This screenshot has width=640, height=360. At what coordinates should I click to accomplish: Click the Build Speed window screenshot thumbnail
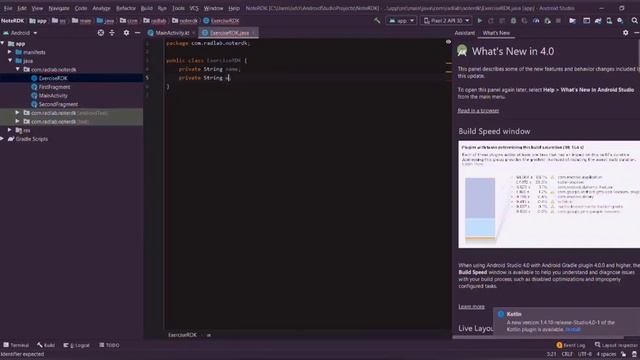click(x=549, y=194)
